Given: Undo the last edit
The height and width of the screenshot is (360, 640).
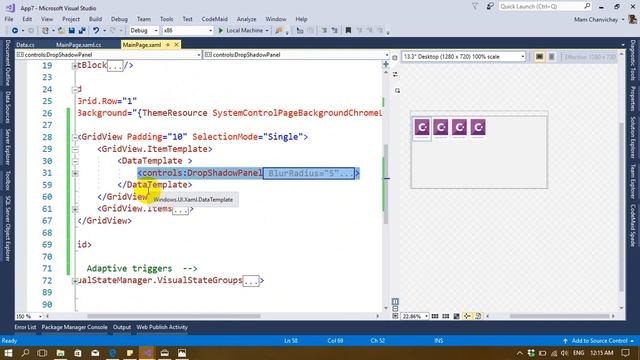Looking at the screenshot, I should tap(96, 31).
